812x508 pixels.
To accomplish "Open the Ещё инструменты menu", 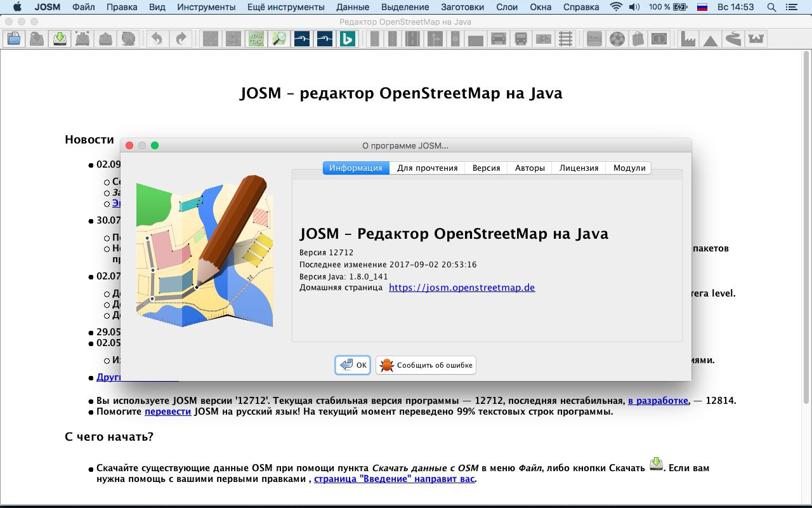I will [x=285, y=8].
